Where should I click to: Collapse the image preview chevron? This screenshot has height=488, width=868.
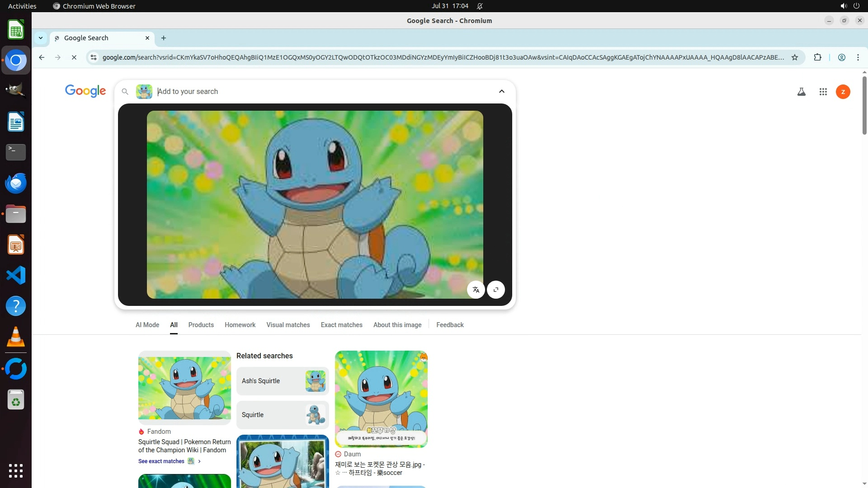(501, 91)
